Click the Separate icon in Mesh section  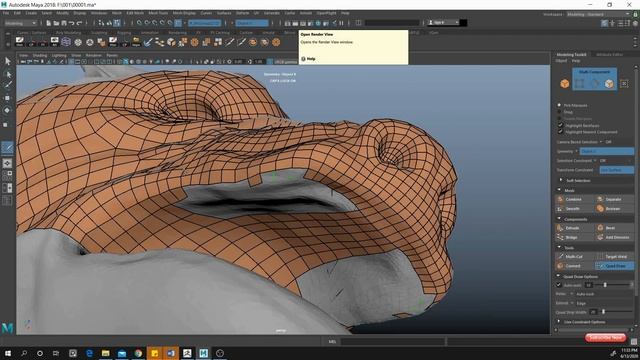pyautogui.click(x=600, y=199)
